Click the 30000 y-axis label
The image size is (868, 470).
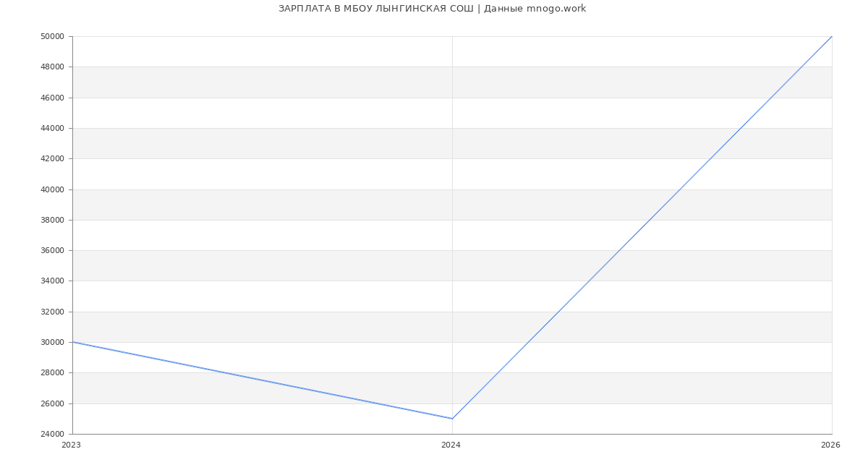pyautogui.click(x=53, y=343)
